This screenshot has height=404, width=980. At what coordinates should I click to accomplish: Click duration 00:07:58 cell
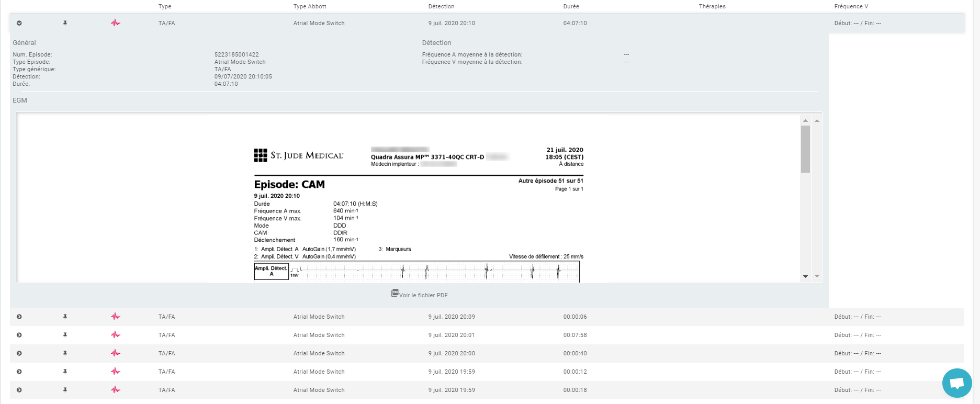tap(575, 335)
